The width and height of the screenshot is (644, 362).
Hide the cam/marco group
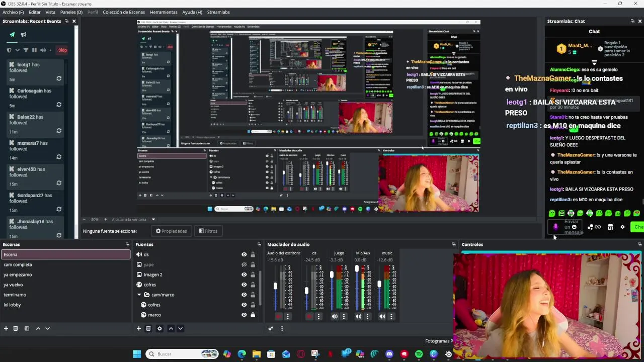point(244,295)
